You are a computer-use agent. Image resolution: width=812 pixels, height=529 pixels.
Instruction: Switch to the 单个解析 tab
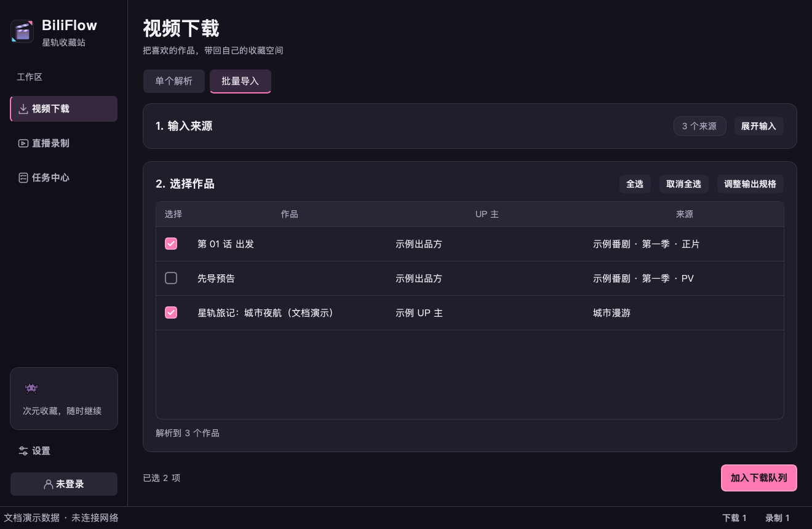tap(174, 81)
